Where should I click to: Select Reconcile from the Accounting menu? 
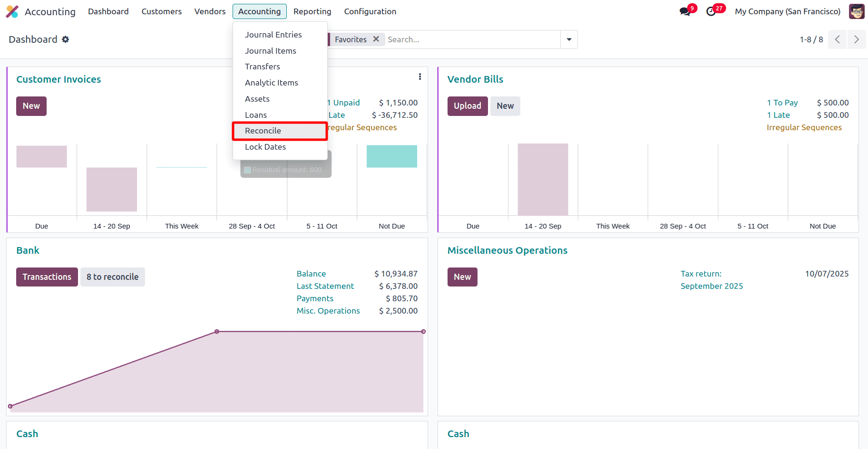(263, 131)
